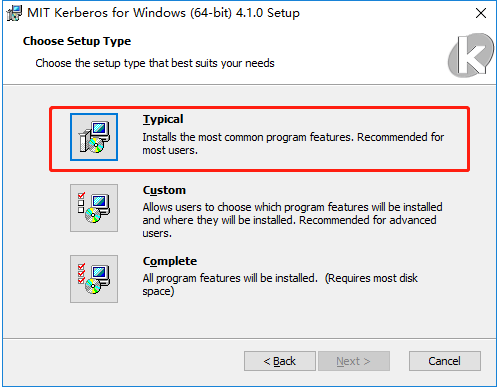Go back with the Back button
Viewport: 499px width, 389px height.
[280, 361]
